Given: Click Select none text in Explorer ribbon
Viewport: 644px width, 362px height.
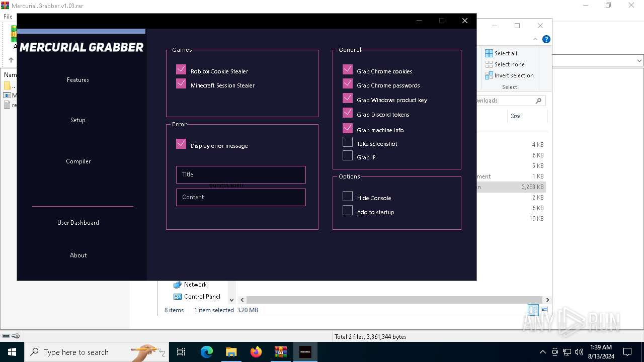Looking at the screenshot, I should click(510, 64).
